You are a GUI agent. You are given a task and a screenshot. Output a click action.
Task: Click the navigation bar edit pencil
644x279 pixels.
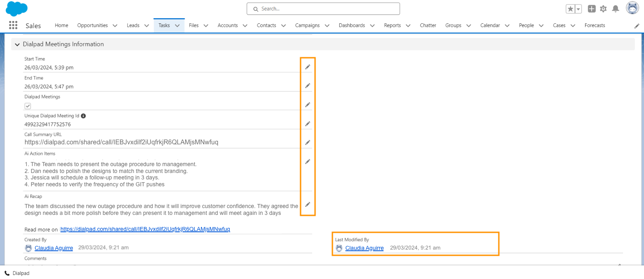637,26
